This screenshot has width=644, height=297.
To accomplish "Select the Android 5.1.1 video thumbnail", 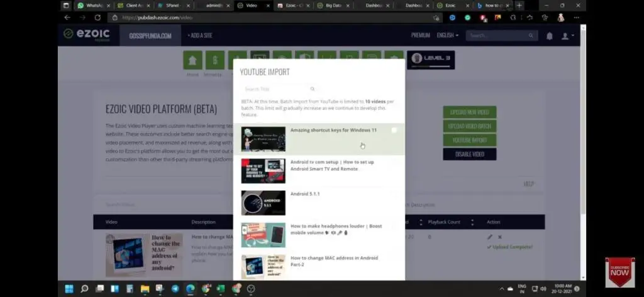I will pyautogui.click(x=264, y=203).
